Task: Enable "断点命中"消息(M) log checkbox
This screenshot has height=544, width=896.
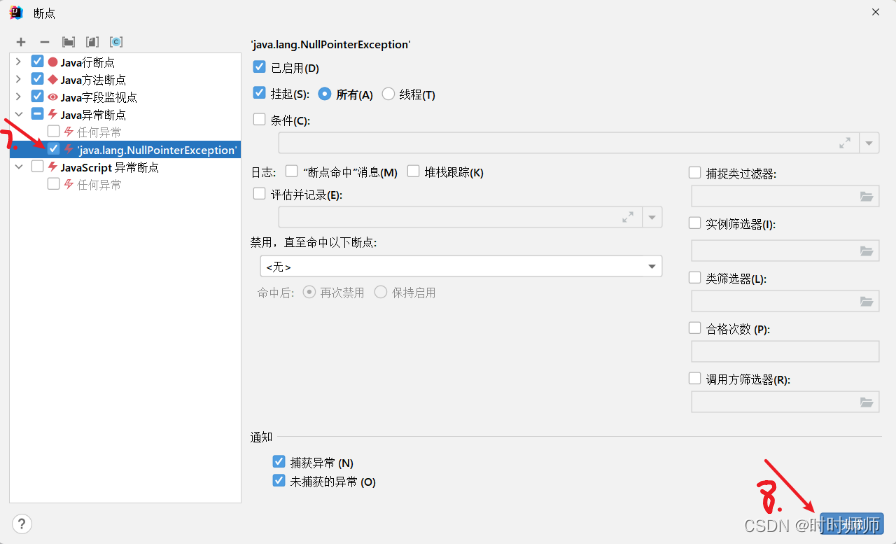Action: 291,171
